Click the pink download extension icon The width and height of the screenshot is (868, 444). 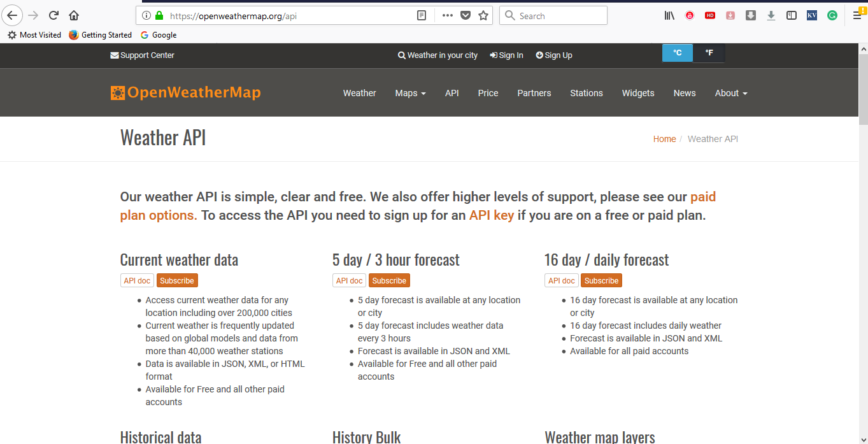pyautogui.click(x=730, y=16)
